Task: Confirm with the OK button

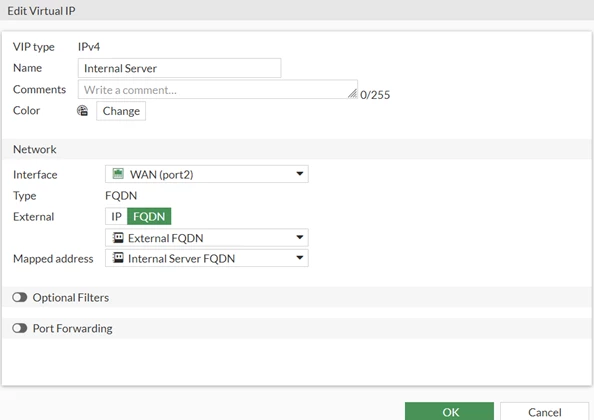Action: point(449,411)
